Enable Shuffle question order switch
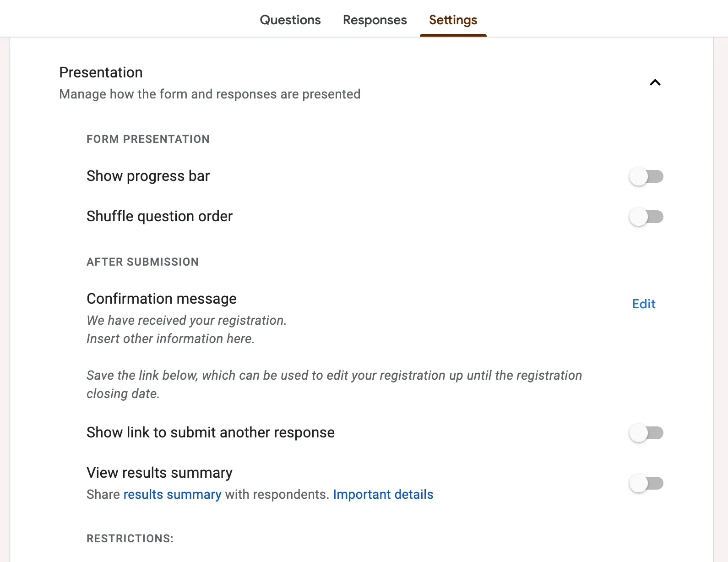This screenshot has width=728, height=562. [646, 217]
